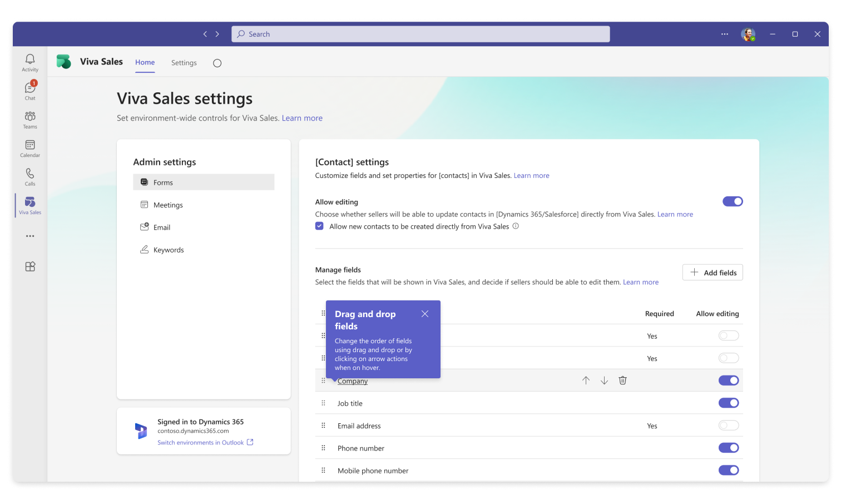The image size is (841, 504).
Task: Toggle Allow editing for Mobile phone number
Action: [729, 470]
